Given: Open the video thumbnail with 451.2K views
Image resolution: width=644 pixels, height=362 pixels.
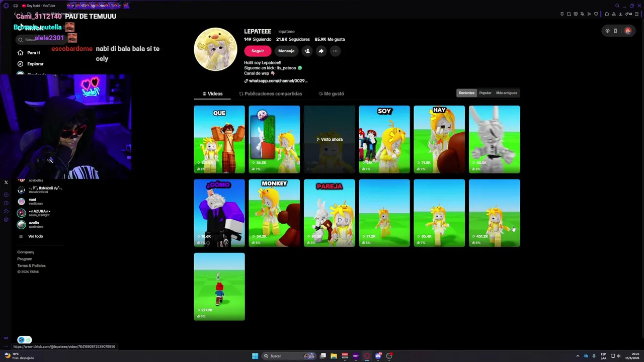Looking at the screenshot, I should [495, 213].
